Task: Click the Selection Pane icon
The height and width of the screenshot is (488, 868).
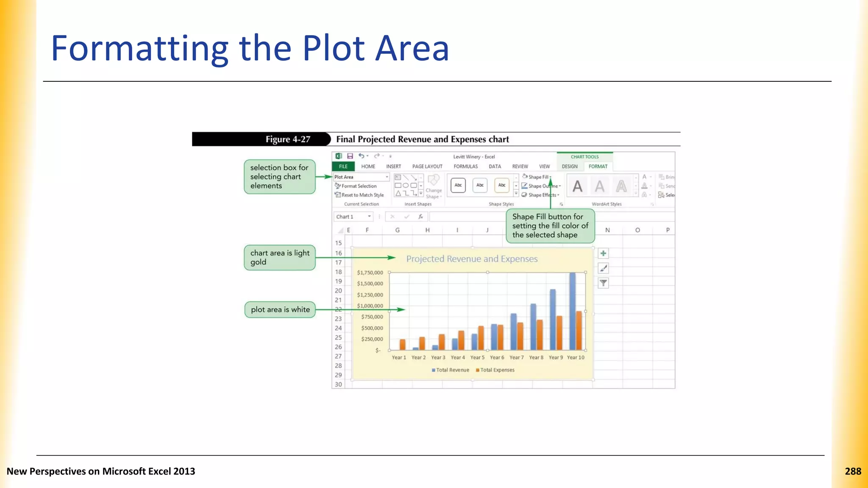Action: click(x=661, y=195)
